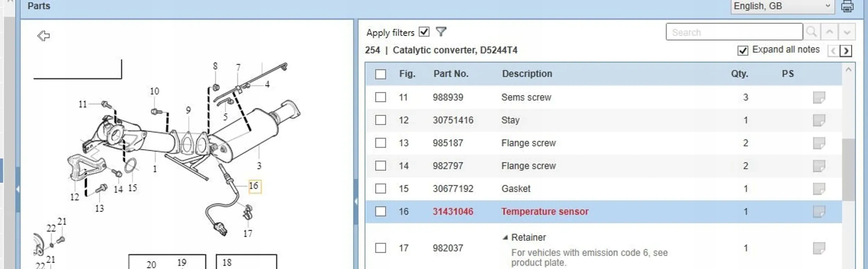
Task: Click scroll-up arrow of parts list
Action: 849,70
